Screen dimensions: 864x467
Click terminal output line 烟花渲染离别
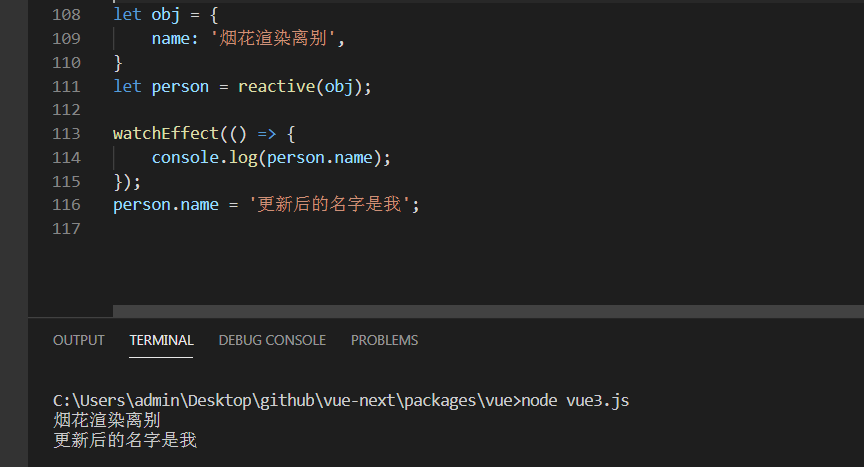point(107,419)
